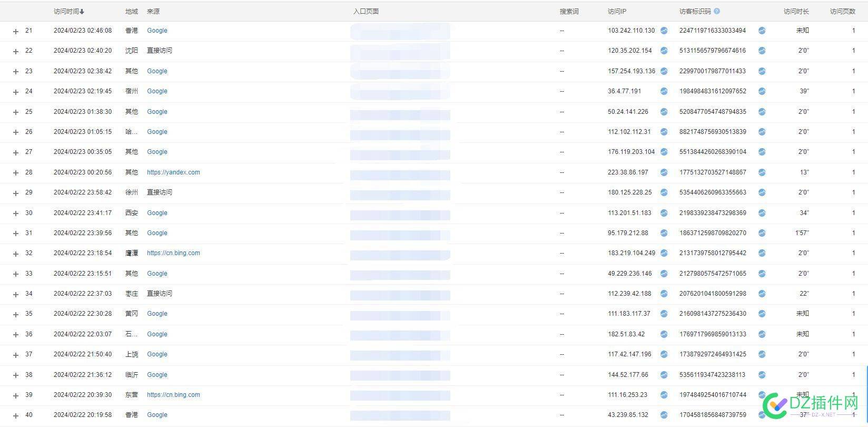Click the 访问页数 column header

(x=843, y=11)
